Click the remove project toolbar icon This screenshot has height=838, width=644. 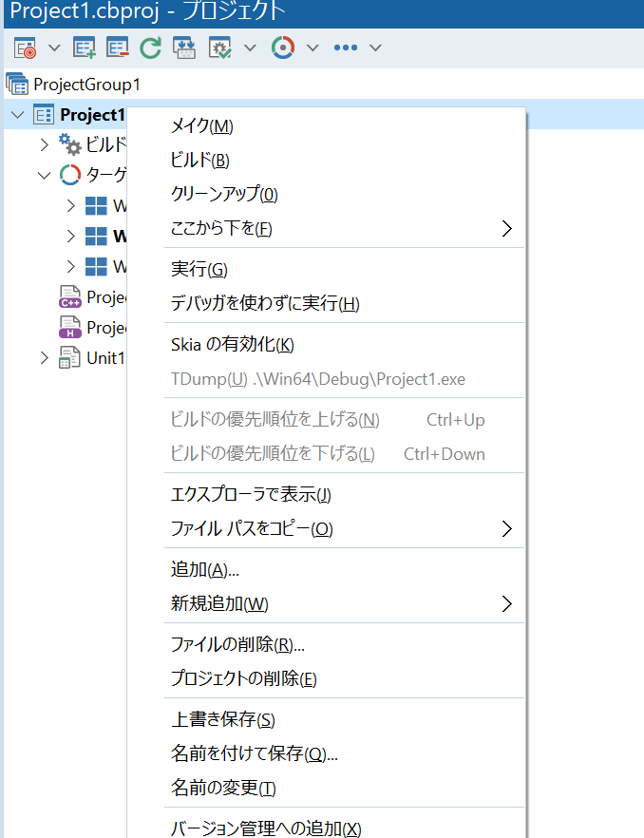(118, 48)
